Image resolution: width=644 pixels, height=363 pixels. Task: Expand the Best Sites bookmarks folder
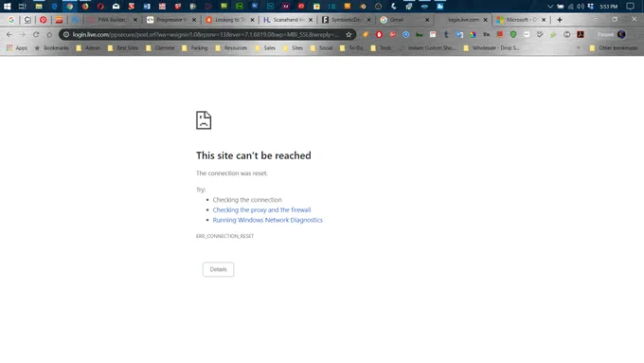(x=123, y=48)
